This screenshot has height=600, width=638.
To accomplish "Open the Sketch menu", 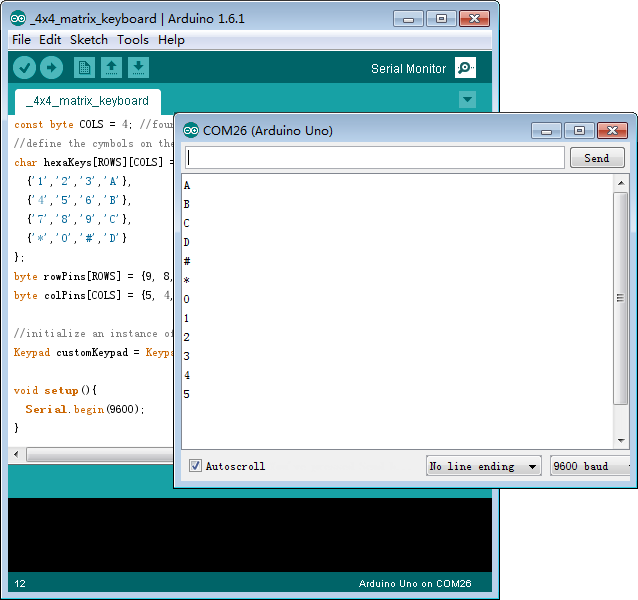I will 89,40.
